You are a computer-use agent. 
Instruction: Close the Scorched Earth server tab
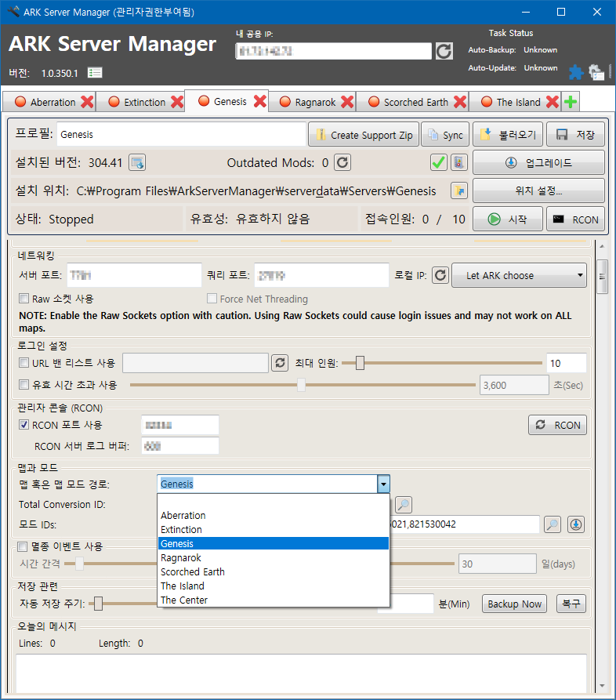tap(460, 102)
